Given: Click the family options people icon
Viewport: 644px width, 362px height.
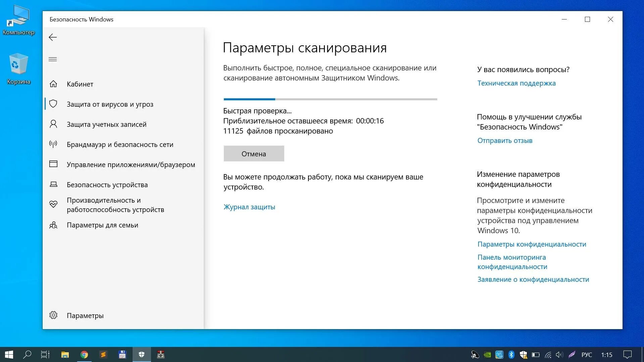Looking at the screenshot, I should pos(53,225).
